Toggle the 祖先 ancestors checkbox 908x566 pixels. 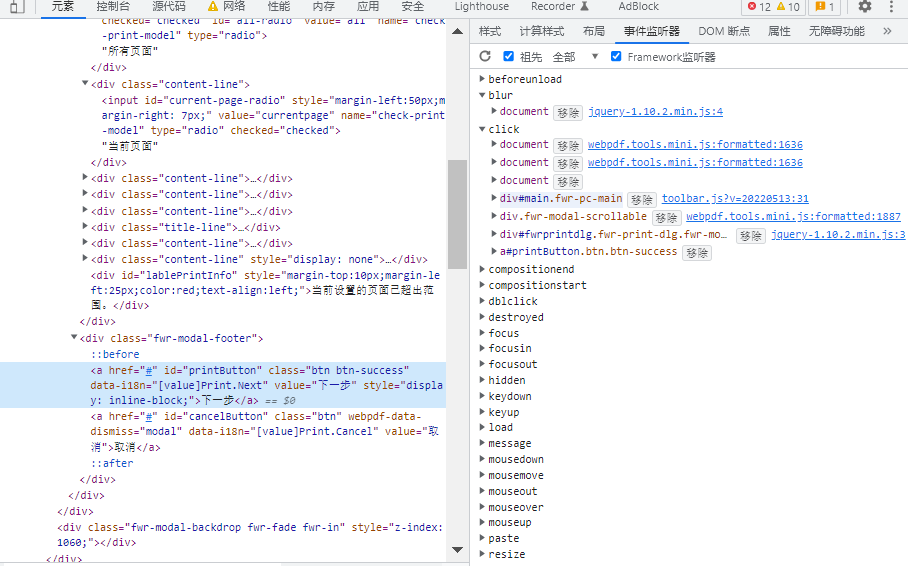(508, 56)
